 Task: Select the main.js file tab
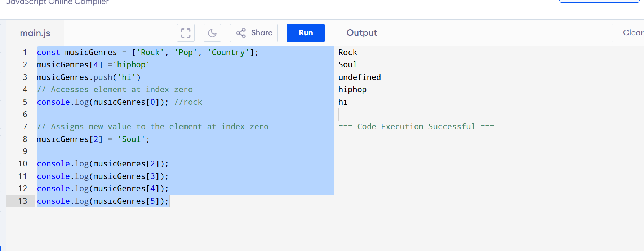35,33
